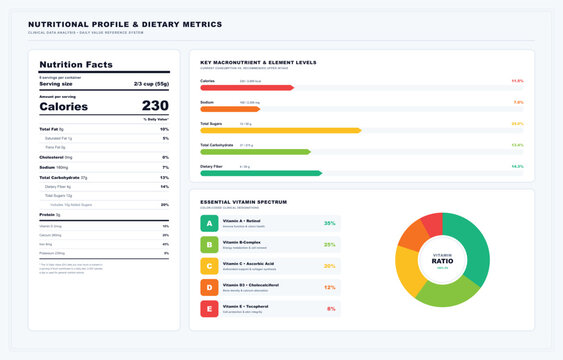Screen dimensions: 563x360
Task: Click the percent value for Vitamin E
Action: [x=331, y=309]
